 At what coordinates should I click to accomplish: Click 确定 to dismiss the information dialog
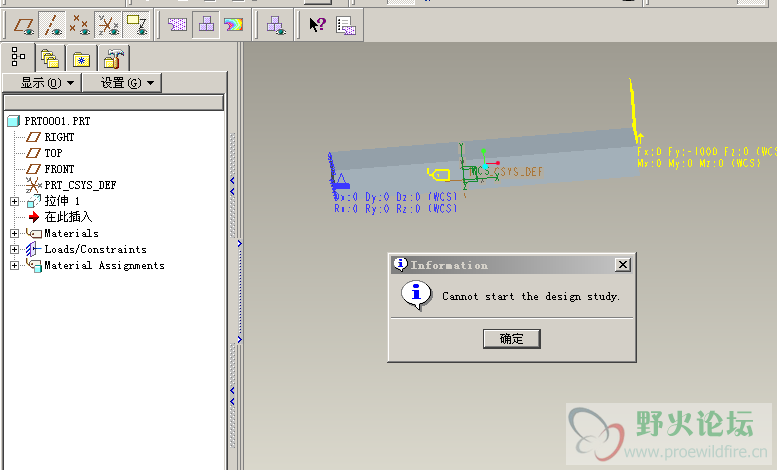(x=511, y=339)
